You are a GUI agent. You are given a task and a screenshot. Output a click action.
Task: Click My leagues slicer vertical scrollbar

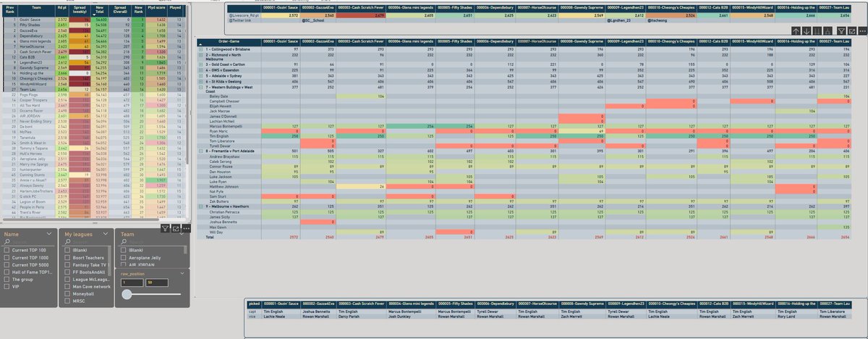coord(109,261)
